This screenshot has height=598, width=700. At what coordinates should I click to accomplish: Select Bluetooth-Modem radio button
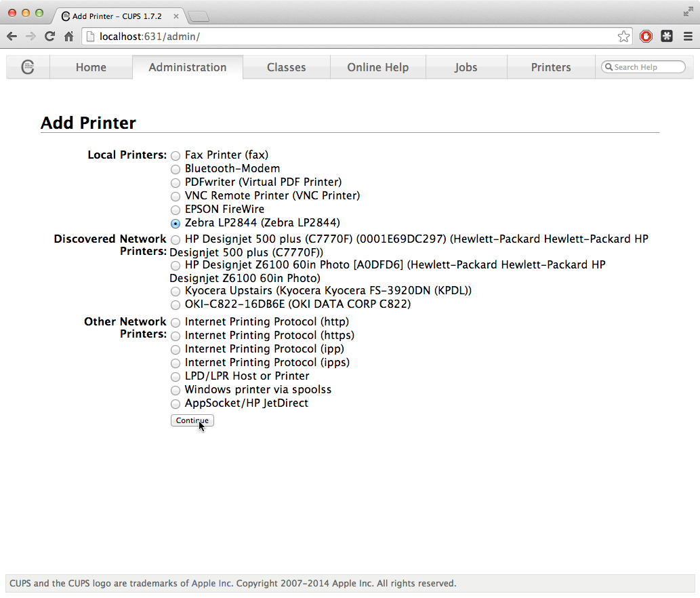point(176,170)
